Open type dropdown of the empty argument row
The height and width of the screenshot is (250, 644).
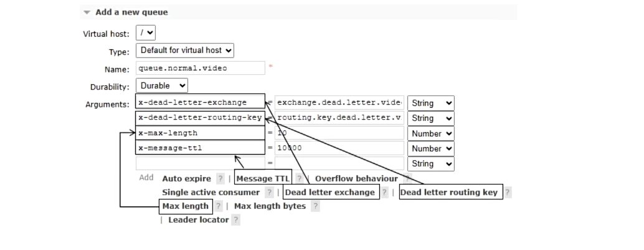[431, 163]
